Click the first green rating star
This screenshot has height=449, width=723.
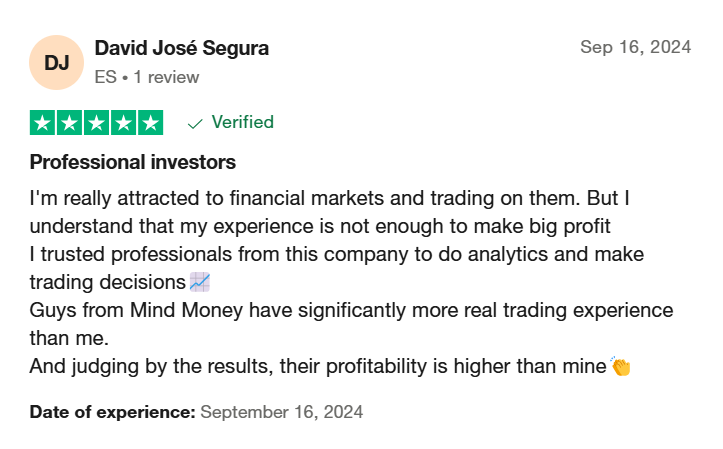pyautogui.click(x=42, y=123)
